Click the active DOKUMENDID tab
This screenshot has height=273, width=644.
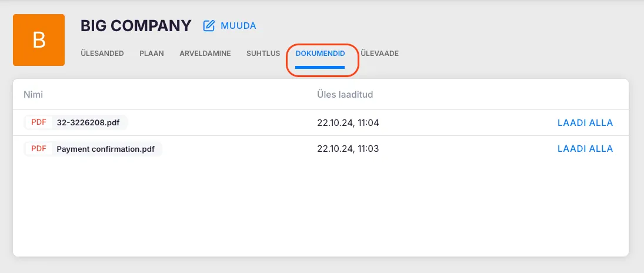(320, 54)
